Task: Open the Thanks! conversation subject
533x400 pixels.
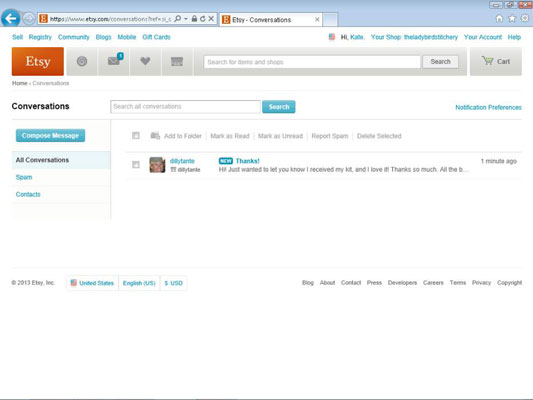Action: point(247,161)
